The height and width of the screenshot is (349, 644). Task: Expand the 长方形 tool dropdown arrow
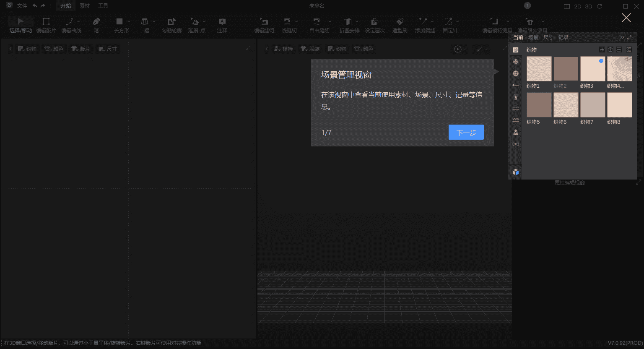pos(129,21)
